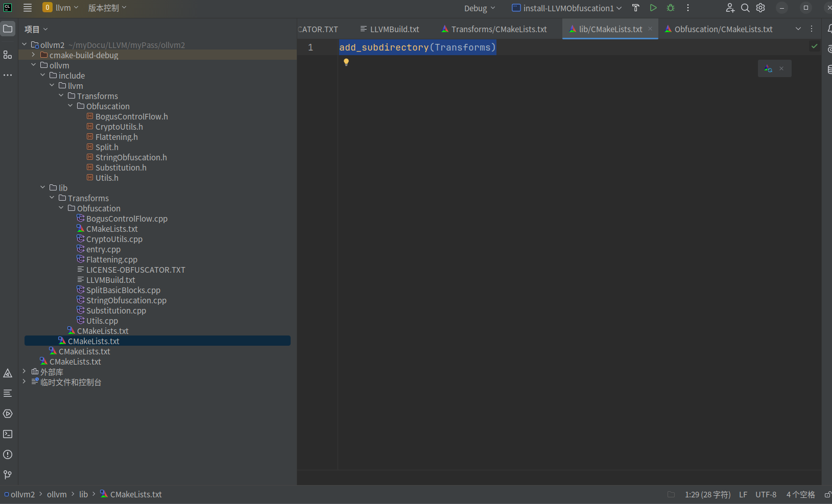The height and width of the screenshot is (504, 832).
Task: Open the Services tool window
Action: (8, 414)
